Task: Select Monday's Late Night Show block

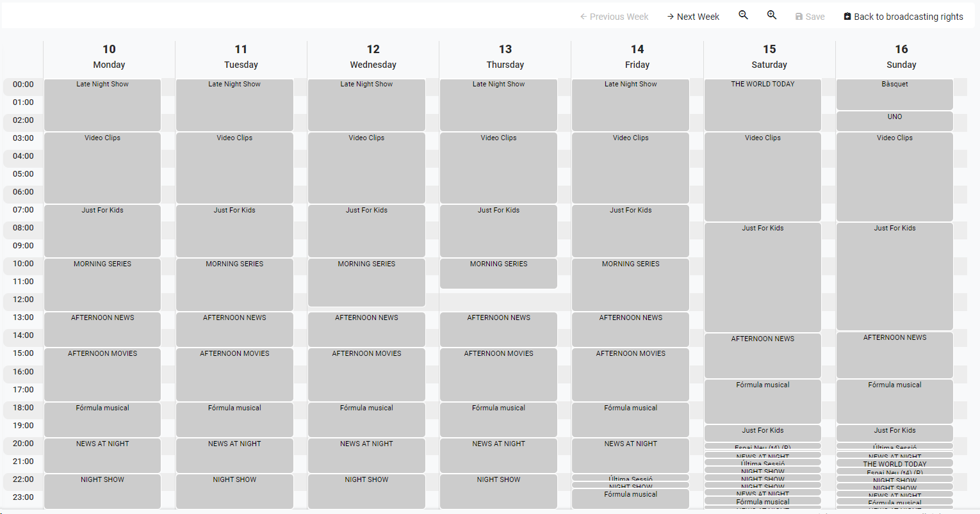Action: tap(102, 105)
